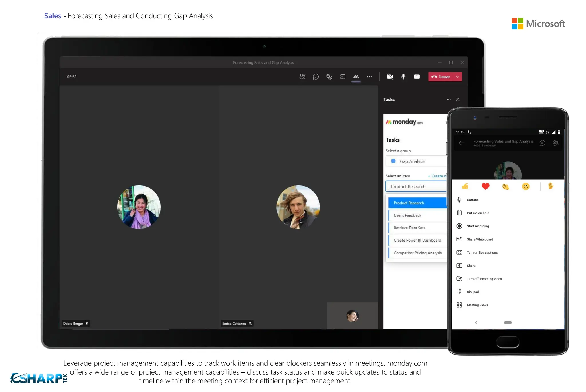Tap raise hand icon on phone

click(x=551, y=186)
